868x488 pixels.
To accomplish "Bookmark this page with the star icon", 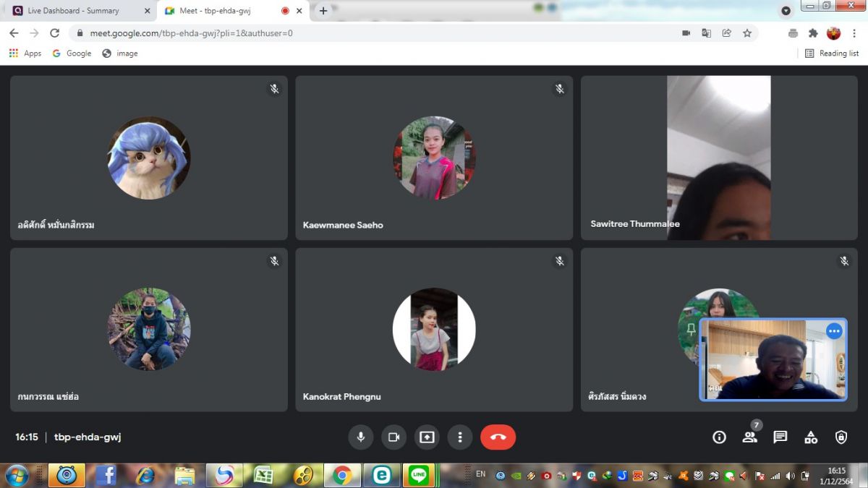I will [x=747, y=33].
